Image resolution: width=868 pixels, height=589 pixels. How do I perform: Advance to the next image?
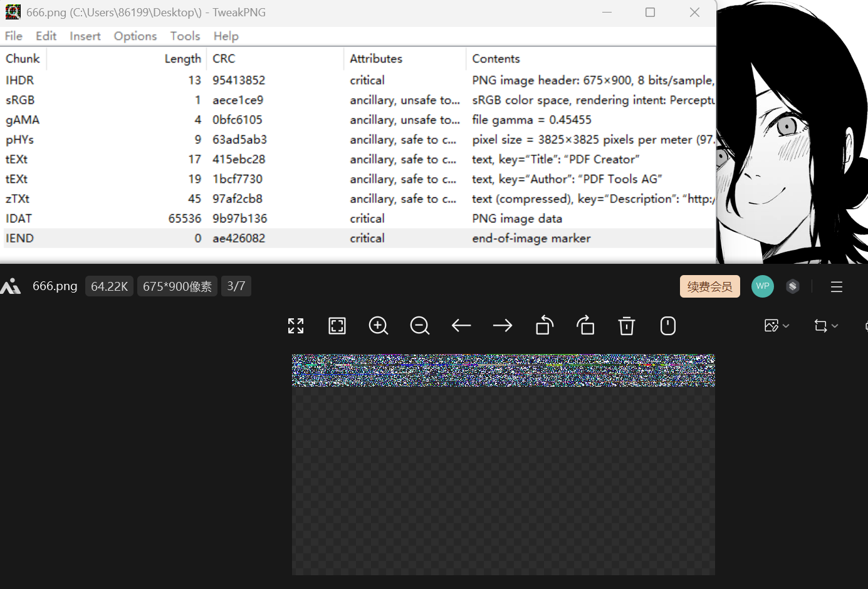(503, 326)
